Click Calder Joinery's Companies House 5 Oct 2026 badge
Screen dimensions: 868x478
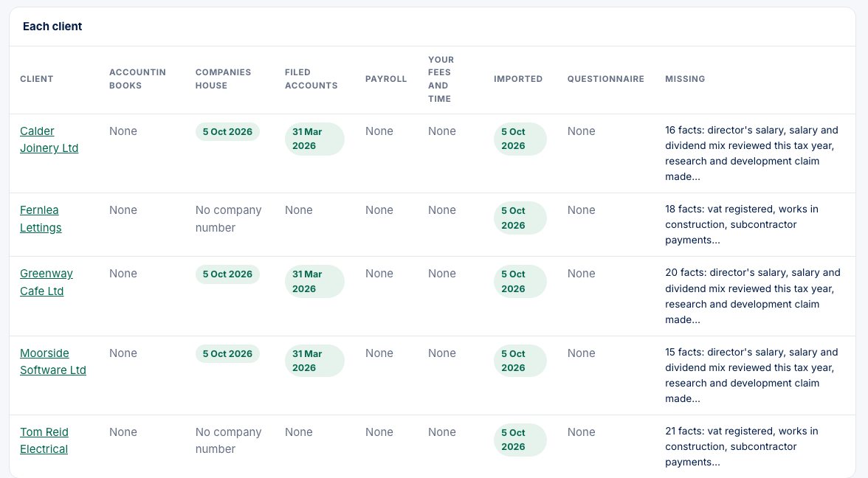point(227,131)
